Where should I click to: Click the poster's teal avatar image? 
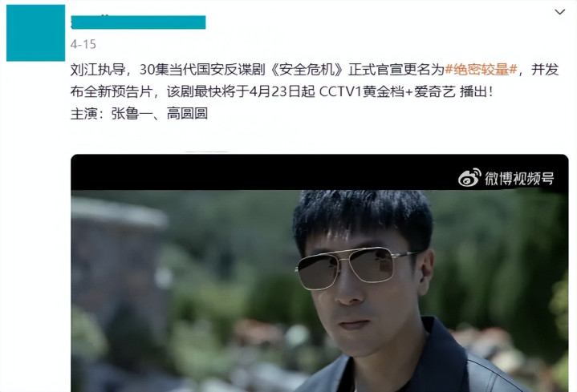pyautogui.click(x=35, y=33)
